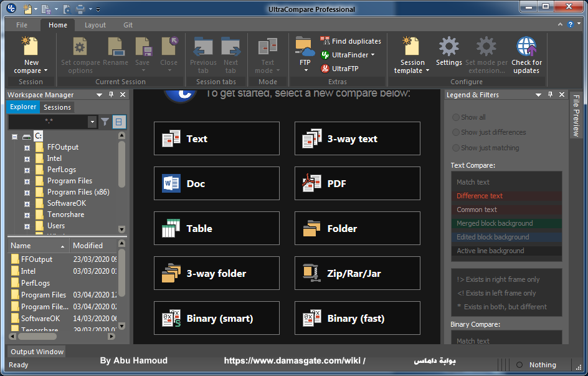The width and height of the screenshot is (588, 376).
Task: Open the Output Window tab
Action: pyautogui.click(x=37, y=352)
